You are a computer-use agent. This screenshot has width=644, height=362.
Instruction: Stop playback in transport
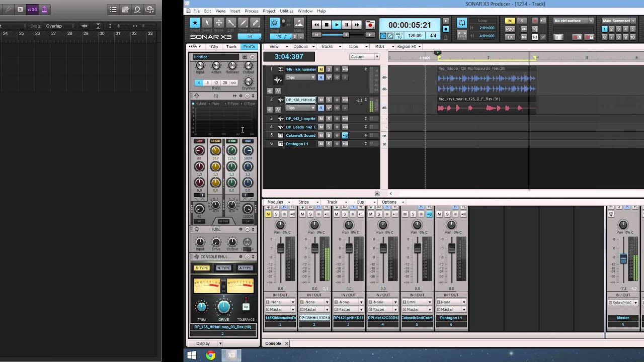(x=327, y=25)
